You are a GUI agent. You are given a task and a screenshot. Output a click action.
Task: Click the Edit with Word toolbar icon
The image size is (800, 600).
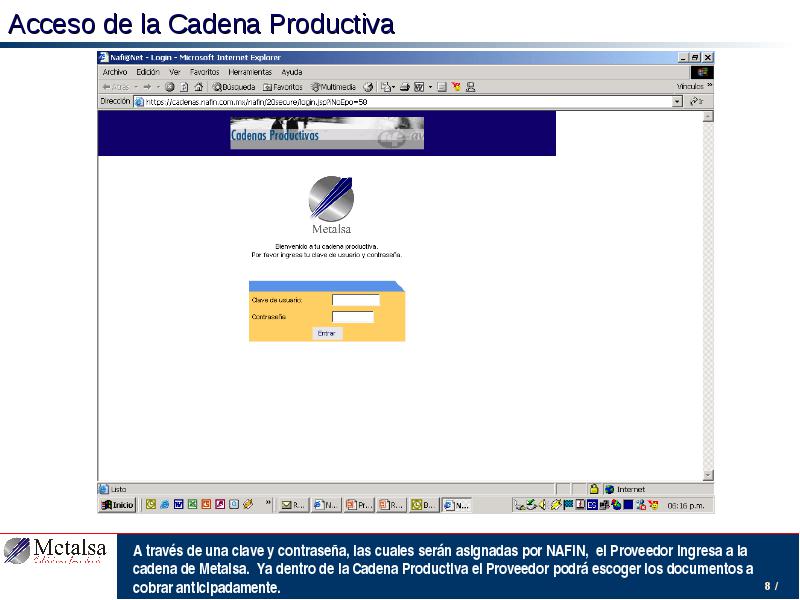coord(419,87)
